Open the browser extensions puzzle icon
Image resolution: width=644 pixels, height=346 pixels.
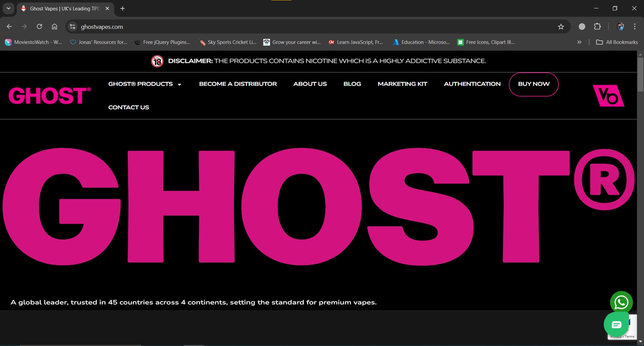pos(597,27)
